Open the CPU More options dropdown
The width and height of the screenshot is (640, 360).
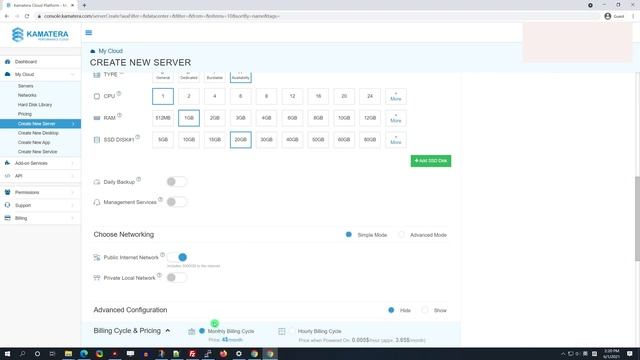click(396, 96)
